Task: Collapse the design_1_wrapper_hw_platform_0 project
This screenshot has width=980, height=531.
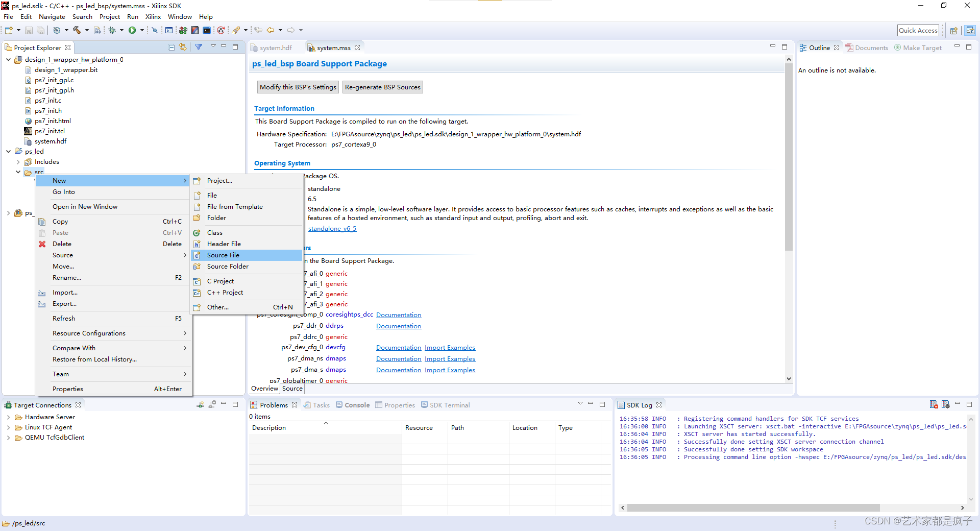Action: click(8, 60)
